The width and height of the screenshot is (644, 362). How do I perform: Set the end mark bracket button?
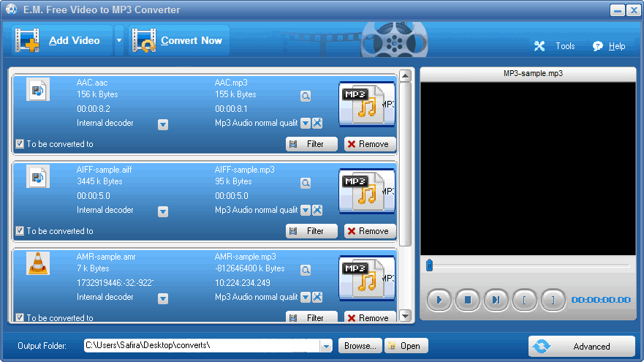553,300
